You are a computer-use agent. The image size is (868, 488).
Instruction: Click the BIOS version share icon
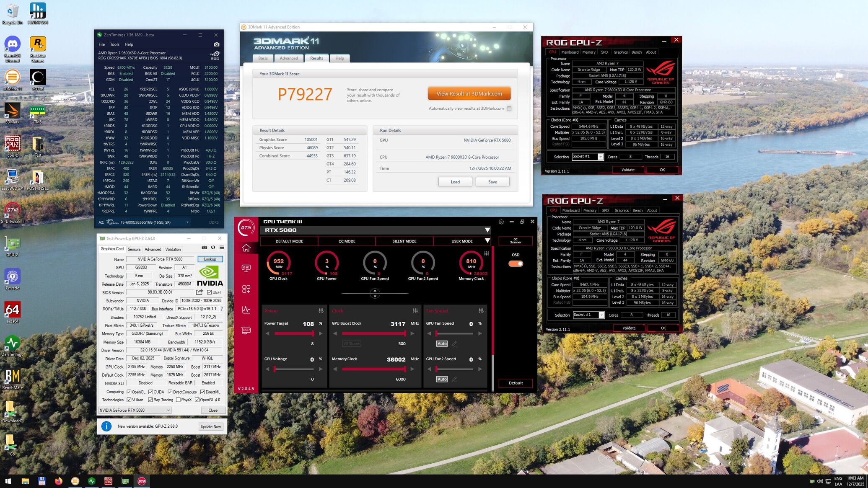[200, 292]
